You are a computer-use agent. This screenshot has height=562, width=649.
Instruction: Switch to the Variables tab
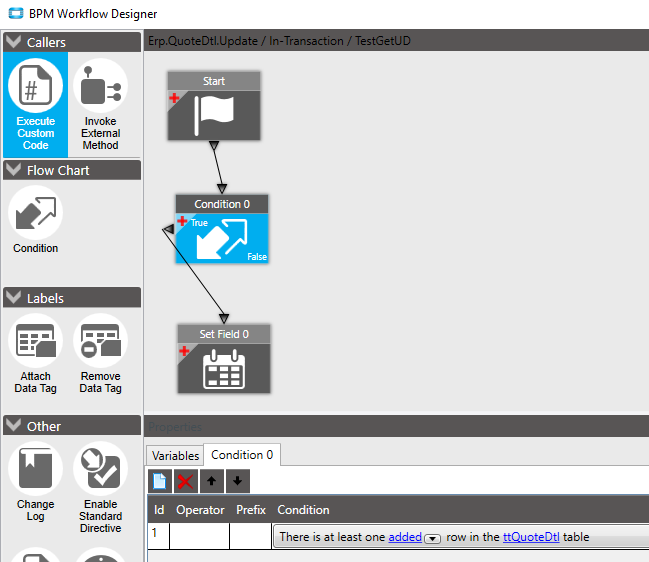[175, 455]
